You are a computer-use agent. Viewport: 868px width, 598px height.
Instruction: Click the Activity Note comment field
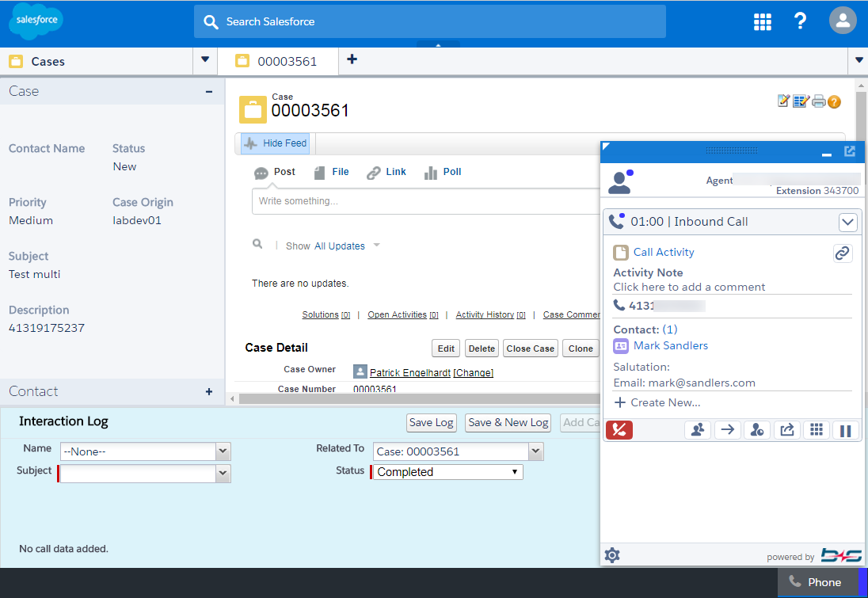(x=689, y=287)
